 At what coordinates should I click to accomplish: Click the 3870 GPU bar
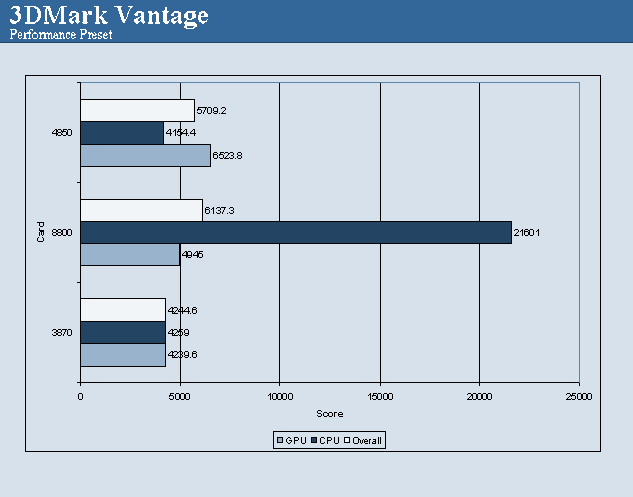(123, 355)
